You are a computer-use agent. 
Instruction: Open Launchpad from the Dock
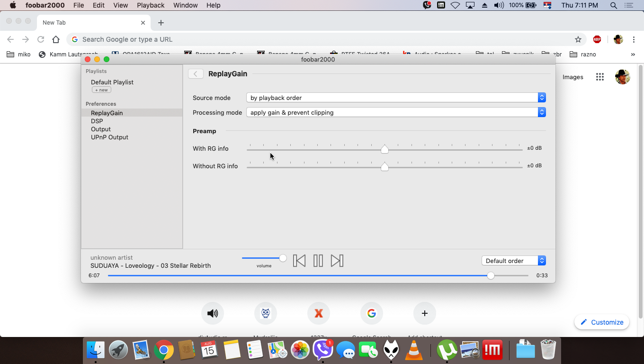[118, 350]
